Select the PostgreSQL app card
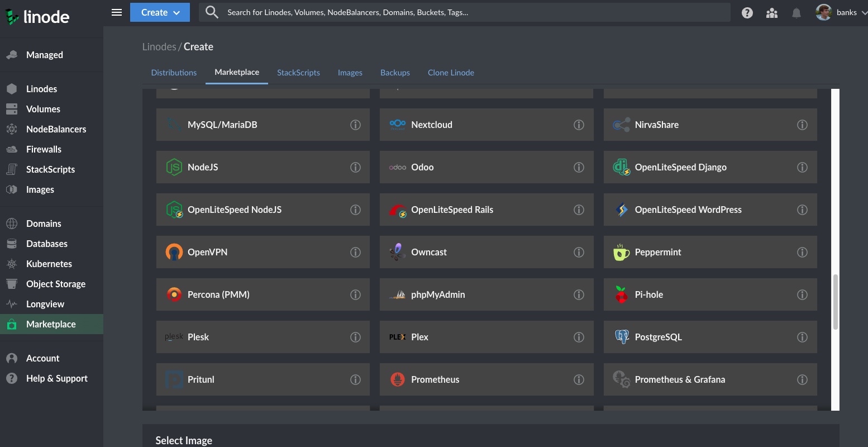Viewport: 868px width, 447px height. pos(710,337)
